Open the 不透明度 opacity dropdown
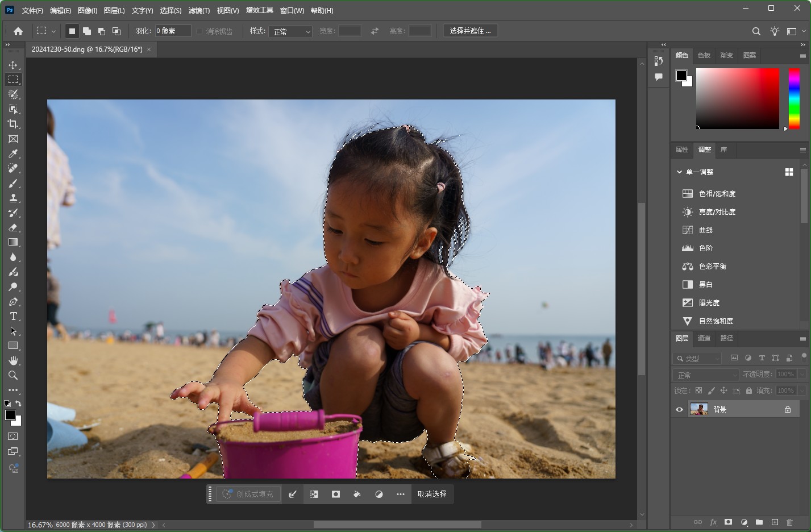Screen dimensions: 811x532 click(802, 374)
